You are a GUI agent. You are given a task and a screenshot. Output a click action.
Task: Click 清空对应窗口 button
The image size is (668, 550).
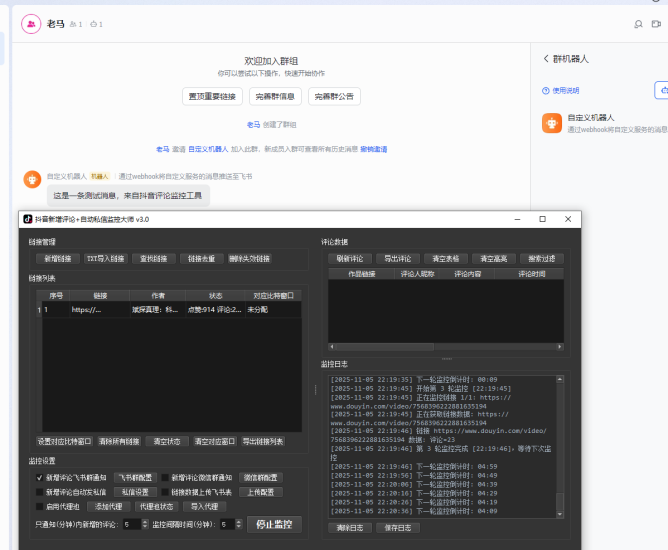215,441
